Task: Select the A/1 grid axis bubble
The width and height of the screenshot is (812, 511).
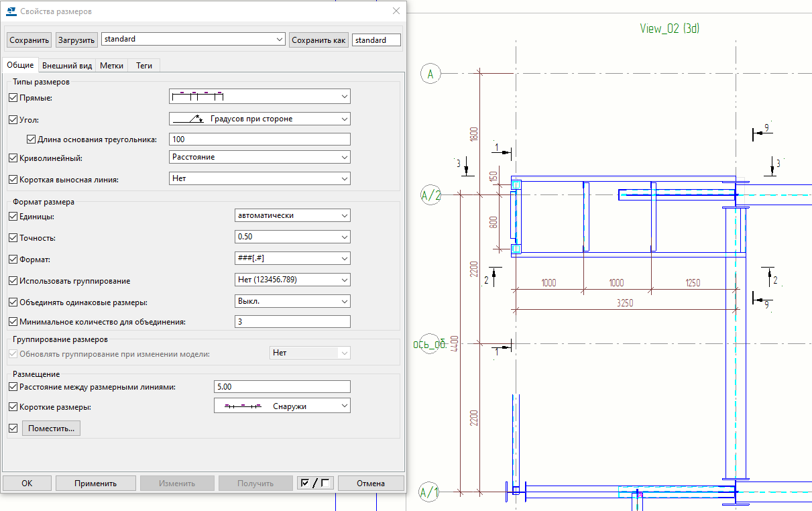Action: 429,493
